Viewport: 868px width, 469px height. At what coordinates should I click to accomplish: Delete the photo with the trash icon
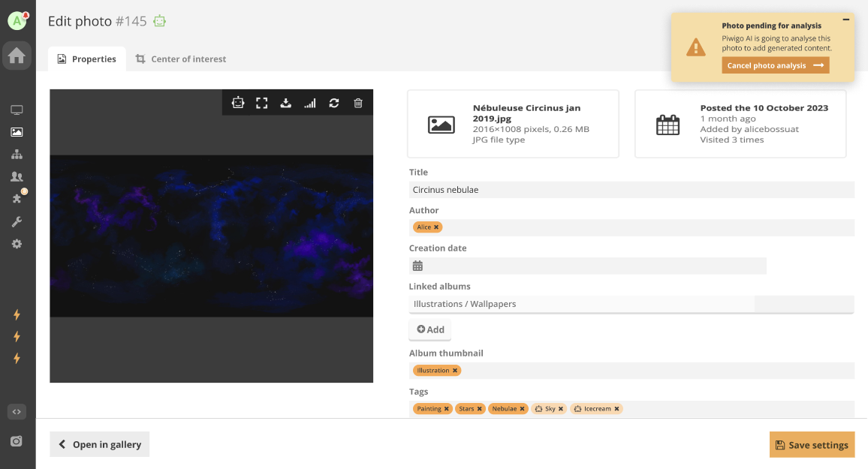(x=358, y=103)
